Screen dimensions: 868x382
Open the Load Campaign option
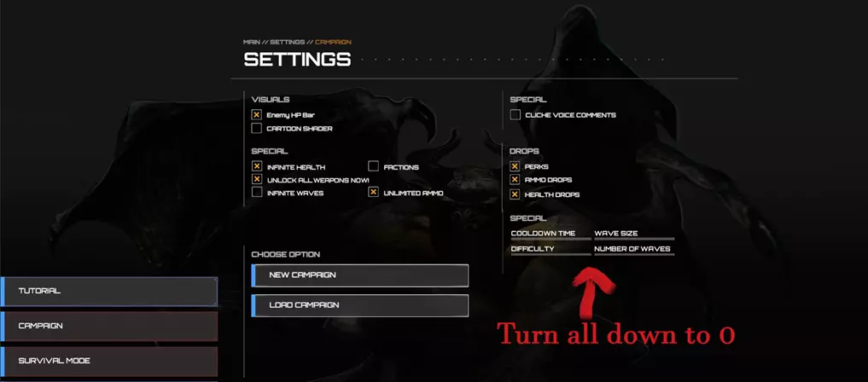click(360, 305)
